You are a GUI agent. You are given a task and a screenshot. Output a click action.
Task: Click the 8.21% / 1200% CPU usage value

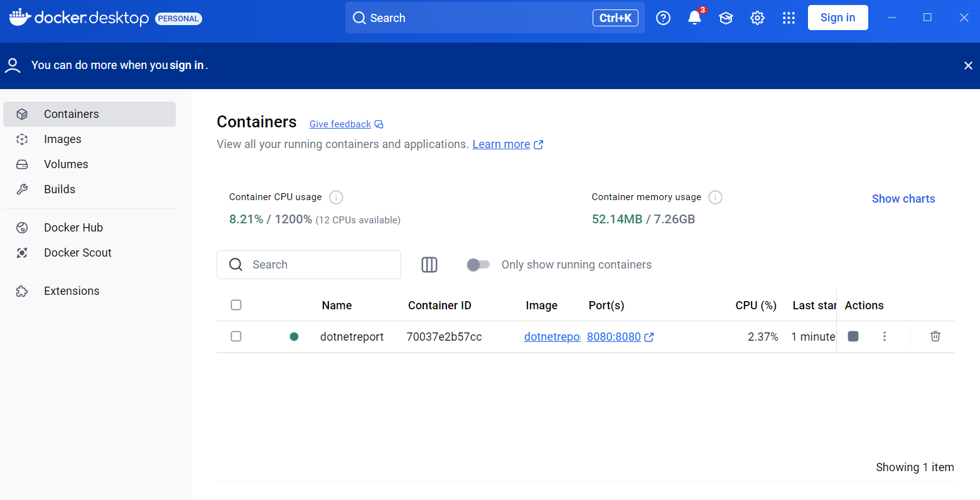271,220
